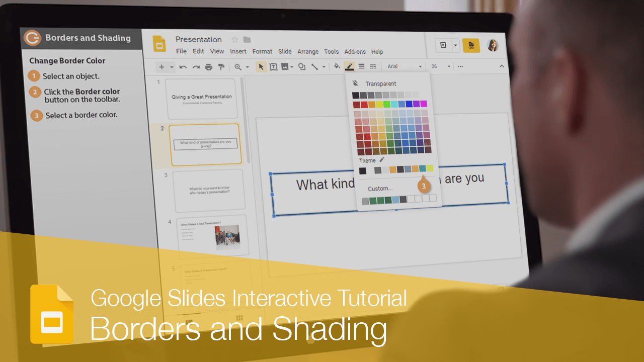Open the Border dash style tool
This screenshot has height=362, width=644.
[x=373, y=66]
